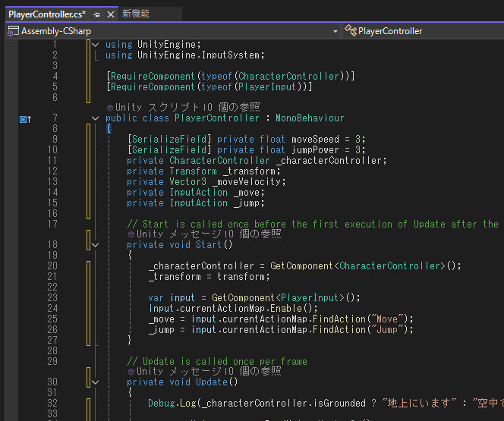504x421 pixels.
Task: Pin the PlayerController.cs tab
Action: tap(96, 14)
